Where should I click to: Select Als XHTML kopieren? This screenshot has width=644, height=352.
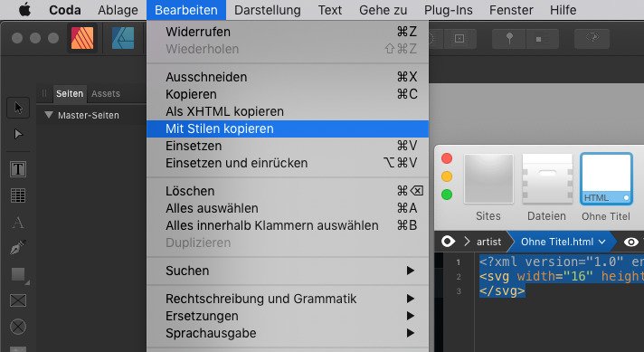pos(288,111)
